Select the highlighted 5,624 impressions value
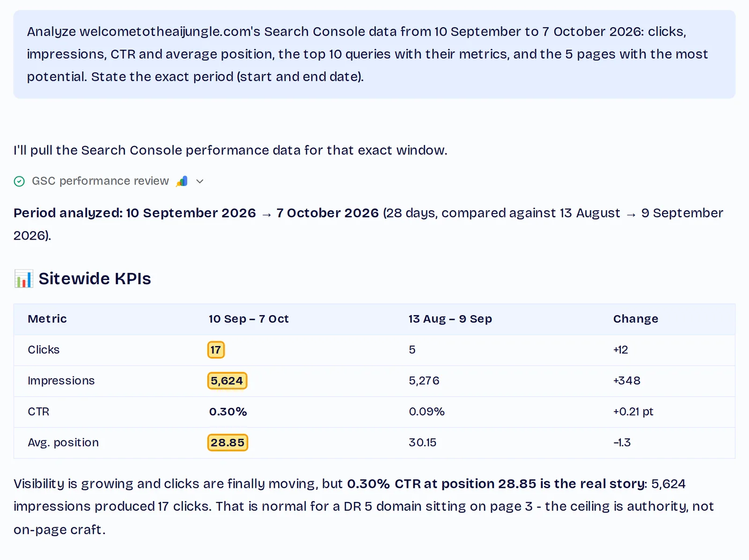Screen dimensions: 749x560 click(x=227, y=381)
